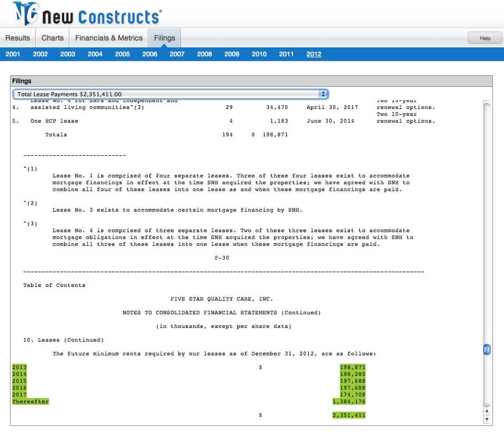Click April 30, 2017 date
504x438 pixels.
332,107
